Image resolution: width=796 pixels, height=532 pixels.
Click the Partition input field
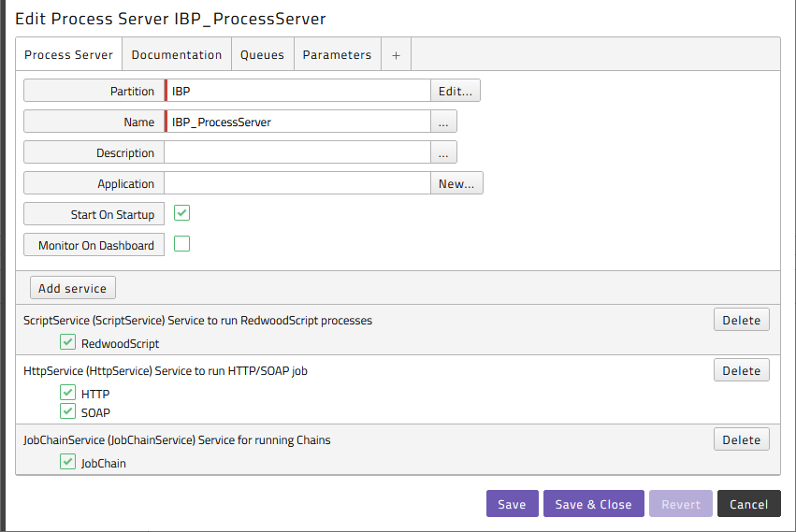[298, 91]
